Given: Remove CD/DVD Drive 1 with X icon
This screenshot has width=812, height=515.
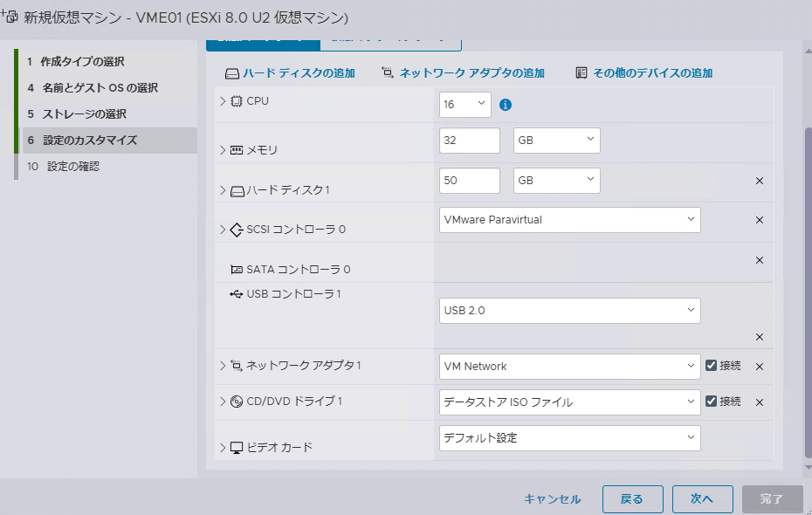Looking at the screenshot, I should click(760, 402).
